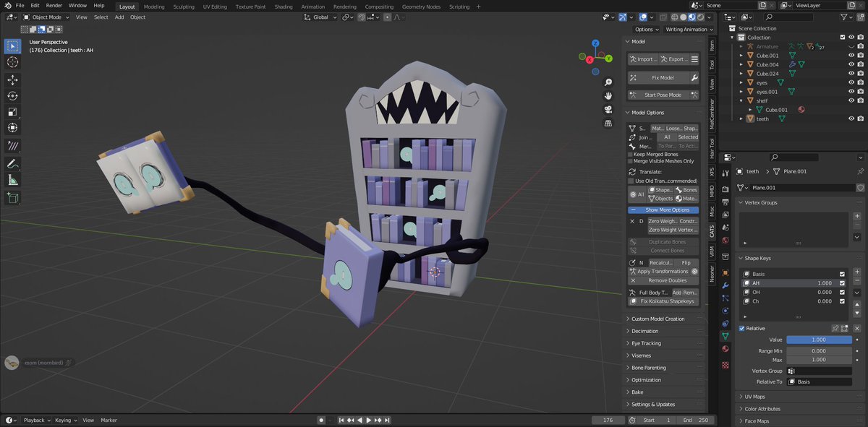Toggle proportional editing in the header

click(x=388, y=17)
